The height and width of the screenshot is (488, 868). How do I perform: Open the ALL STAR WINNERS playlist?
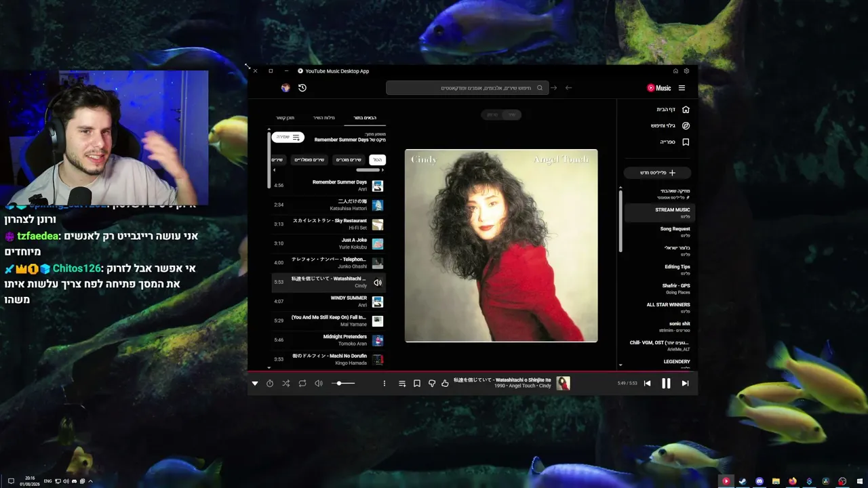tap(659, 307)
